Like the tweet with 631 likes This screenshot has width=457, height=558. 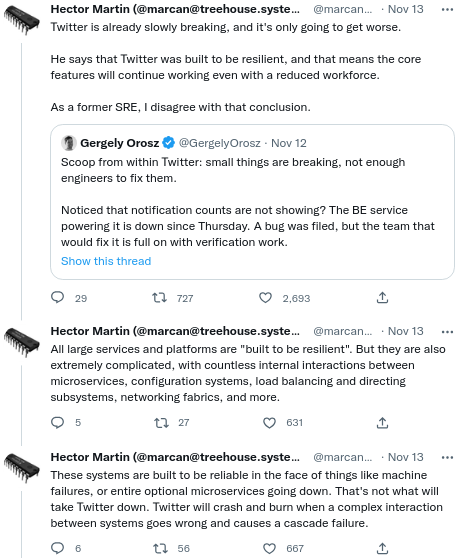269,423
